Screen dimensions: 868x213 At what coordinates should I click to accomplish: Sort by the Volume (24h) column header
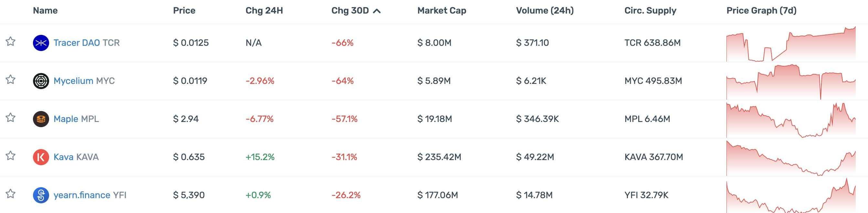tap(545, 11)
